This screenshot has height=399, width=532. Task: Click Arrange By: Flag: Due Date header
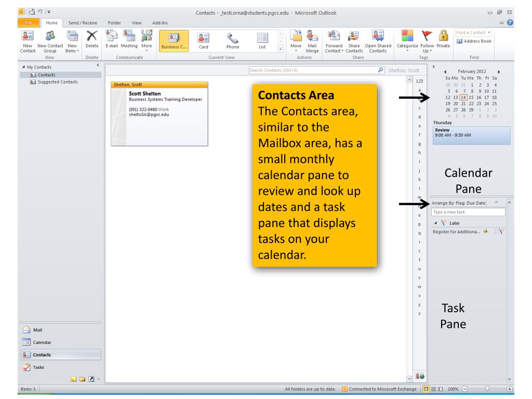458,203
